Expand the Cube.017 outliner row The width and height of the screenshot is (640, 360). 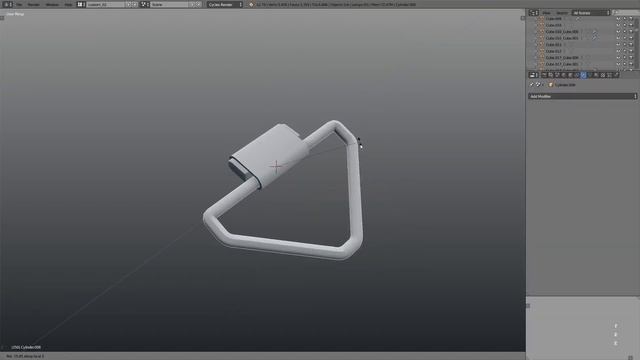(x=536, y=51)
